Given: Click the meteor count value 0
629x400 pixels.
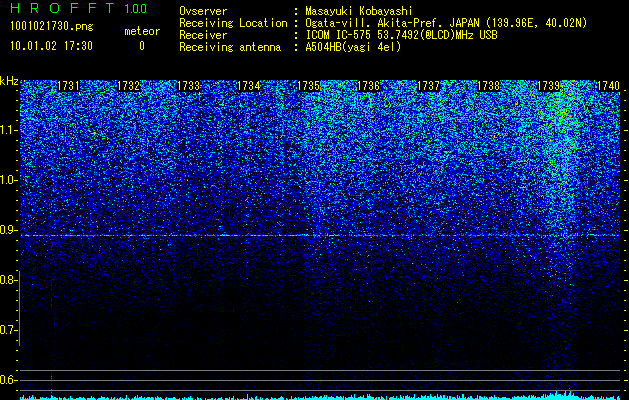Looking at the screenshot, I should pyautogui.click(x=142, y=46).
